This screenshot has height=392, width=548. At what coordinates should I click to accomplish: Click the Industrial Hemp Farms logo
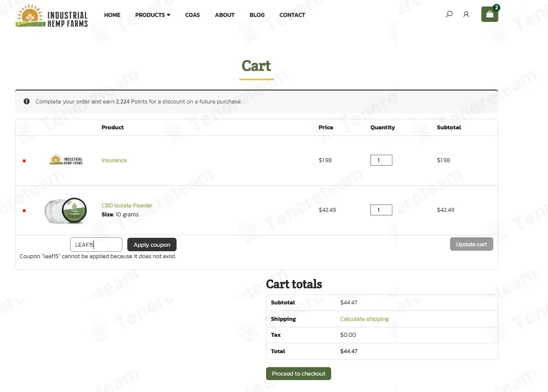tap(52, 16)
